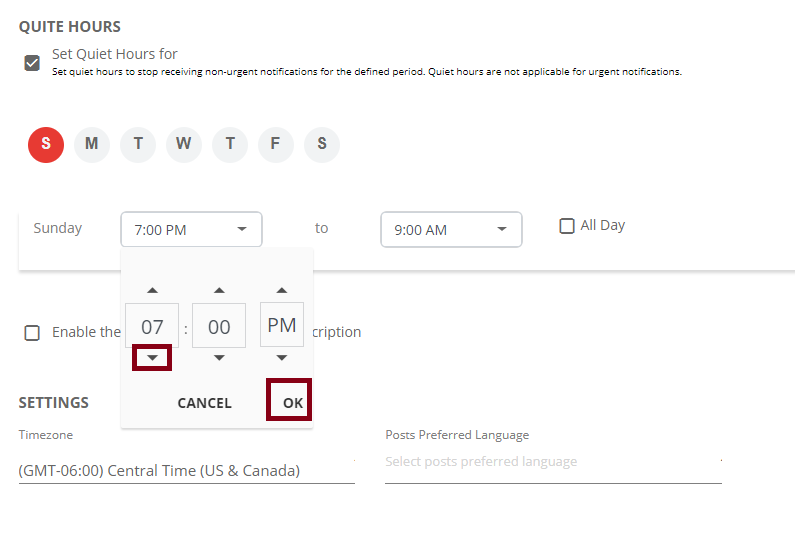Open the 7:00 PM start time dropdown
This screenshot has width=795, height=536.
click(191, 230)
